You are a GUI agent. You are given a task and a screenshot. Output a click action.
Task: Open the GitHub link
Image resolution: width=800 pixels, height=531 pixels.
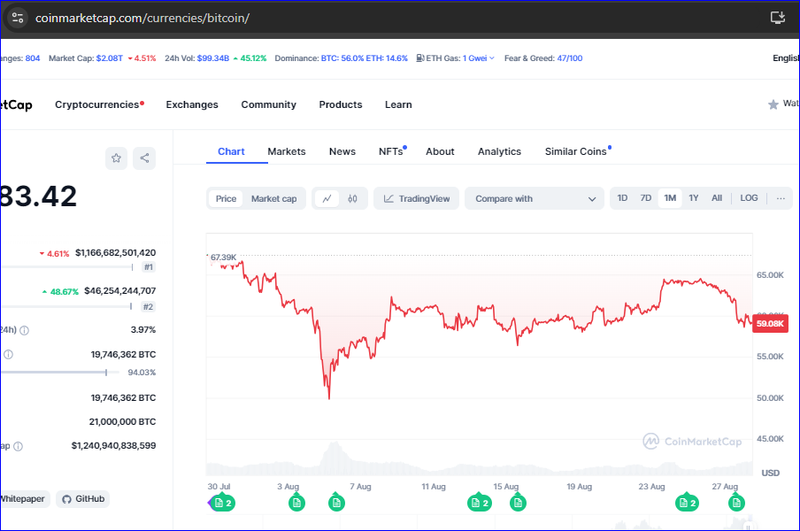pyautogui.click(x=83, y=499)
